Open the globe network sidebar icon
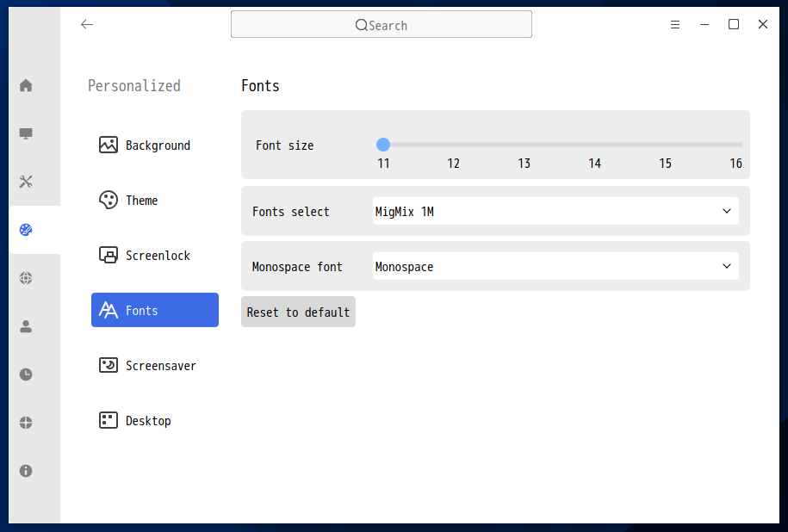This screenshot has height=532, width=788. [26, 278]
